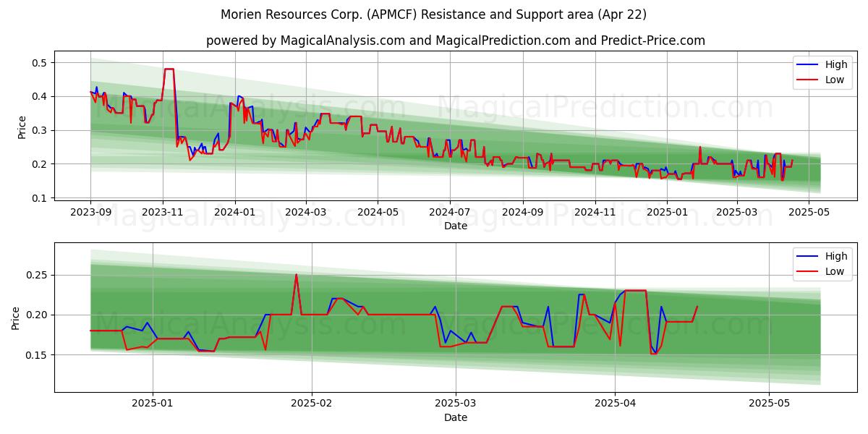Click the top chart's 'Date' x-axis label
This screenshot has height=434, width=868.
pyautogui.click(x=456, y=226)
